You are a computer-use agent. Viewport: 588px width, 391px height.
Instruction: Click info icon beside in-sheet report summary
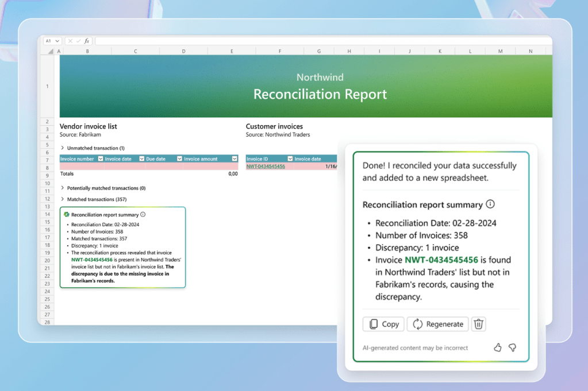coord(143,215)
